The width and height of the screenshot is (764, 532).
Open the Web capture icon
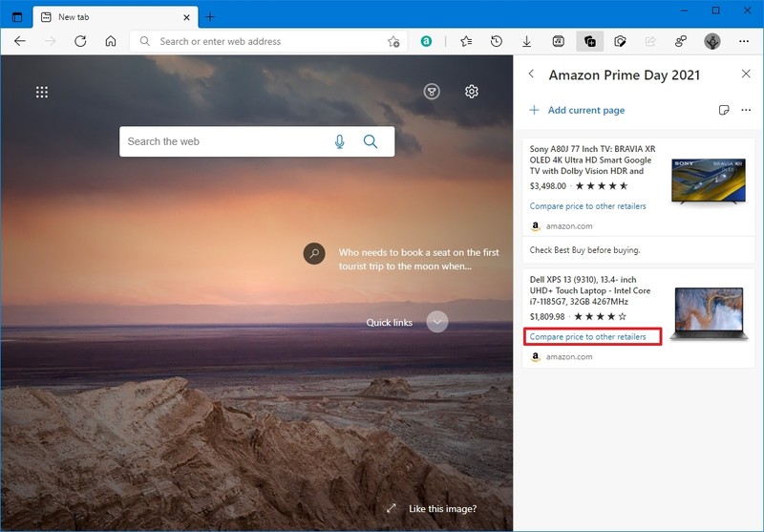[620, 41]
